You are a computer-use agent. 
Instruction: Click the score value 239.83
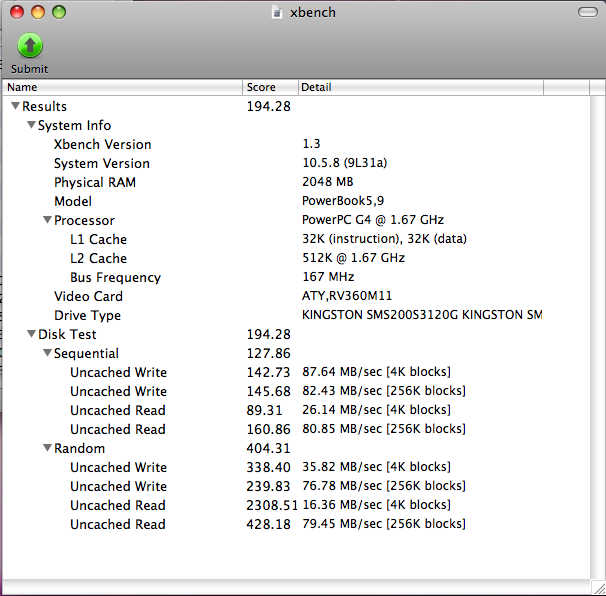click(268, 486)
